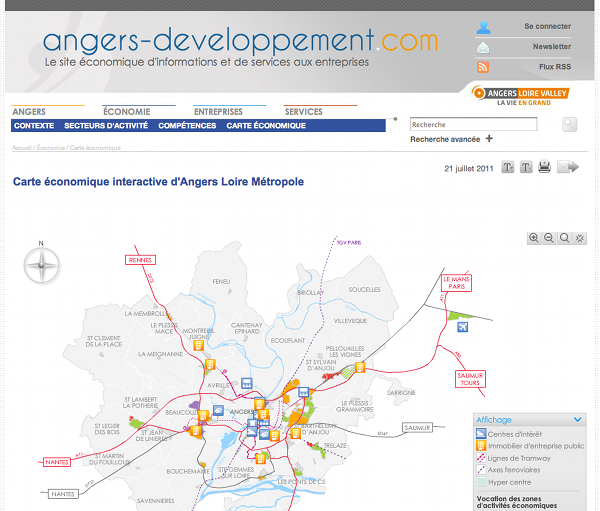Click into the Recherche search field

click(473, 125)
